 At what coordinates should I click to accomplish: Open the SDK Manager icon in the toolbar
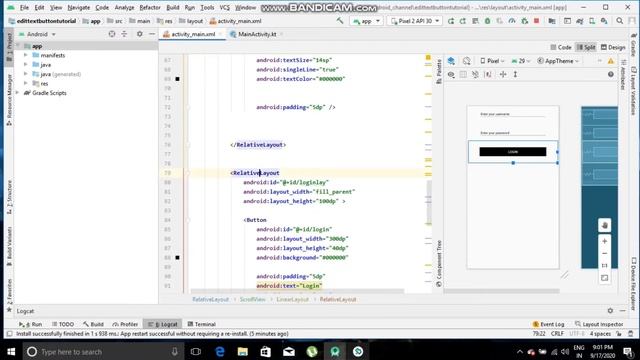604,21
